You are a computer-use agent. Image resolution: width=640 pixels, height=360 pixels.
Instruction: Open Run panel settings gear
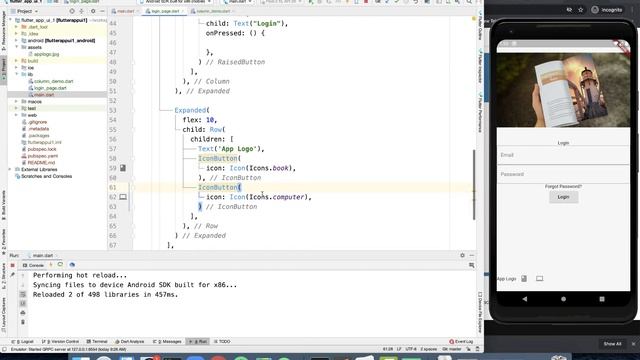point(462,256)
